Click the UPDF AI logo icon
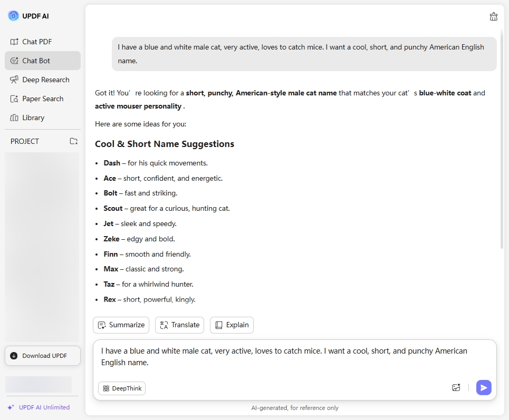This screenshot has width=509, height=420. (13, 16)
